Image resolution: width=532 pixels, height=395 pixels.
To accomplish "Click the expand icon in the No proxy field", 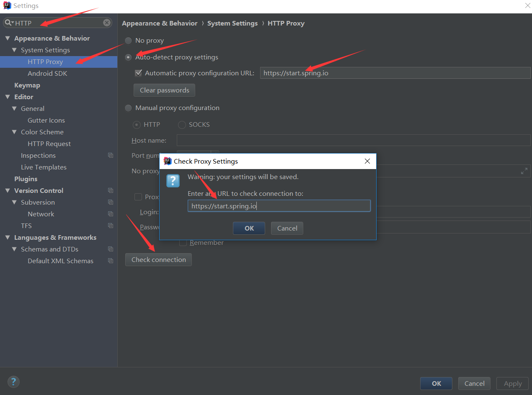I will (524, 171).
